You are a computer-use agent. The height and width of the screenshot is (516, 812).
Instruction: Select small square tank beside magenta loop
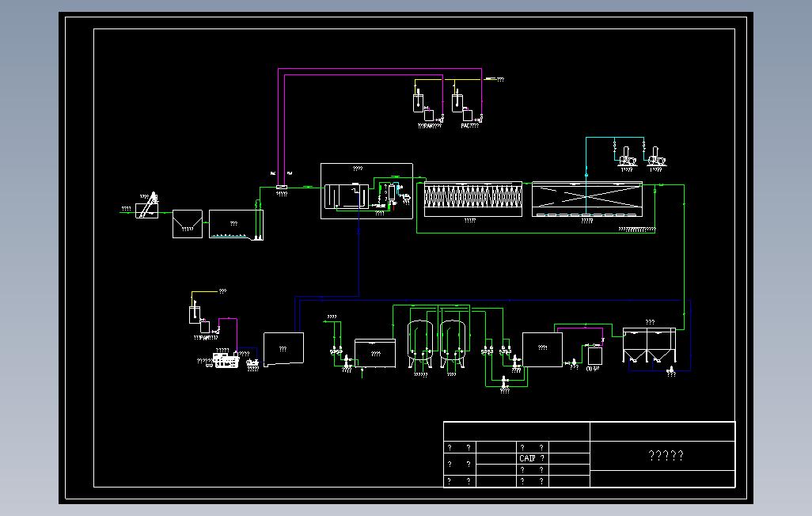(594, 356)
